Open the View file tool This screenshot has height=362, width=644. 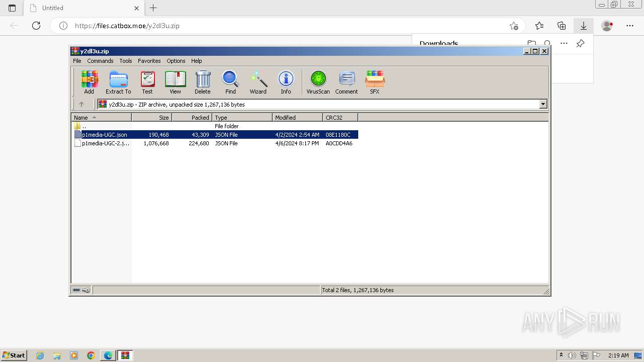click(175, 82)
